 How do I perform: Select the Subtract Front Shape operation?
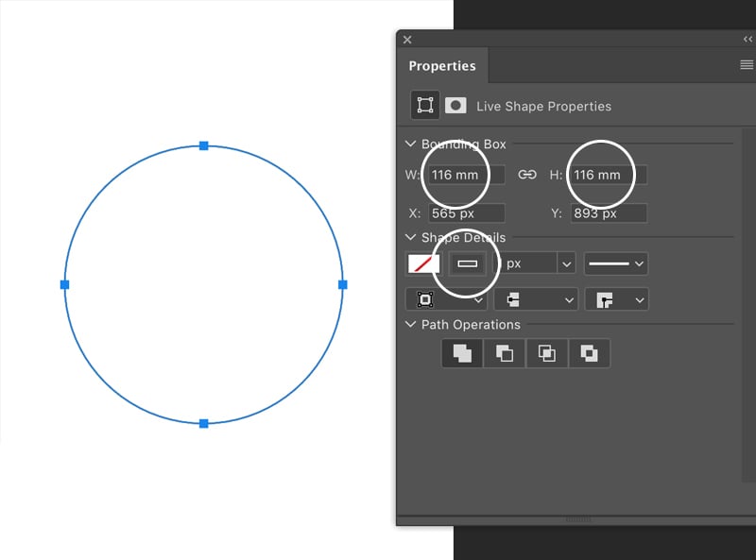tap(505, 353)
